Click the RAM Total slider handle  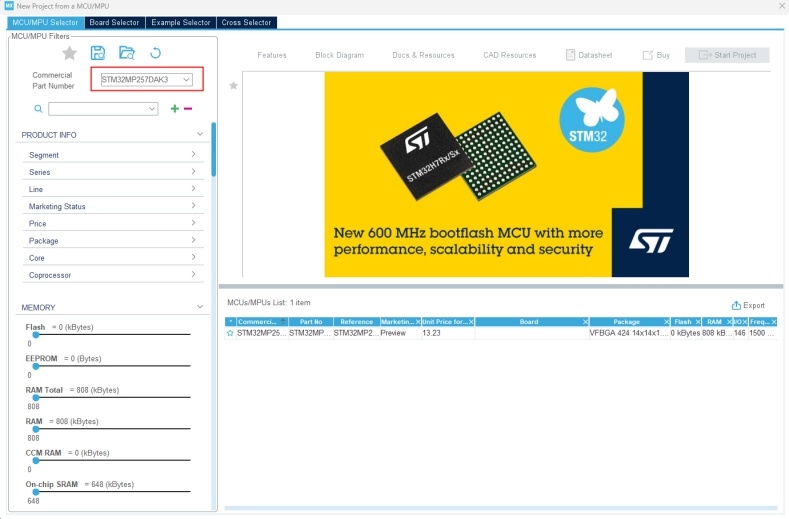(x=35, y=397)
